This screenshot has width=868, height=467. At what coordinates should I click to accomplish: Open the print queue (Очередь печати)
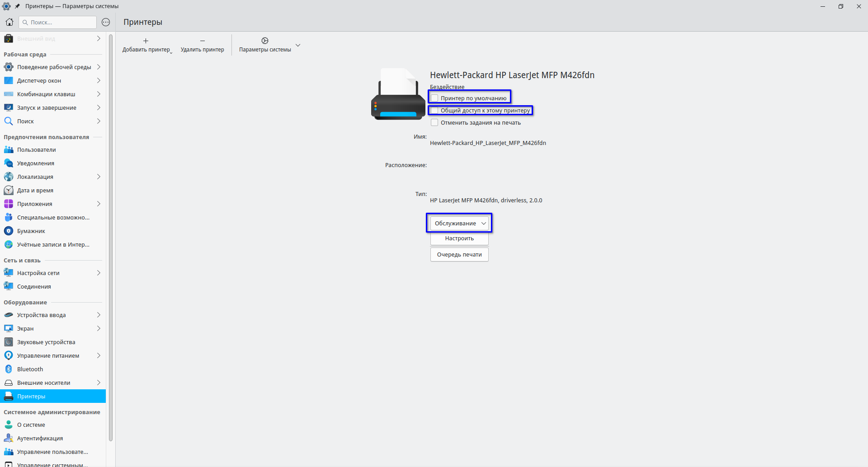click(459, 255)
